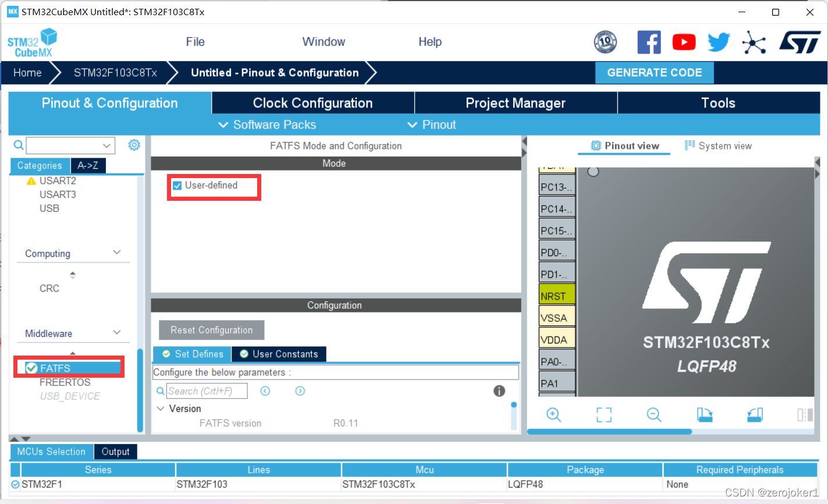828x504 pixels.
Task: Switch to the Output tab
Action: point(116,452)
